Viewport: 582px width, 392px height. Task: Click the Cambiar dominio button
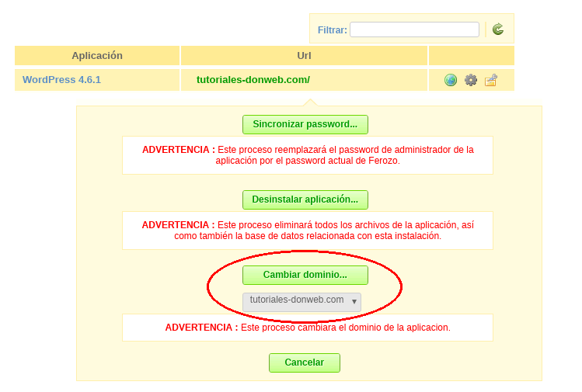tap(305, 275)
